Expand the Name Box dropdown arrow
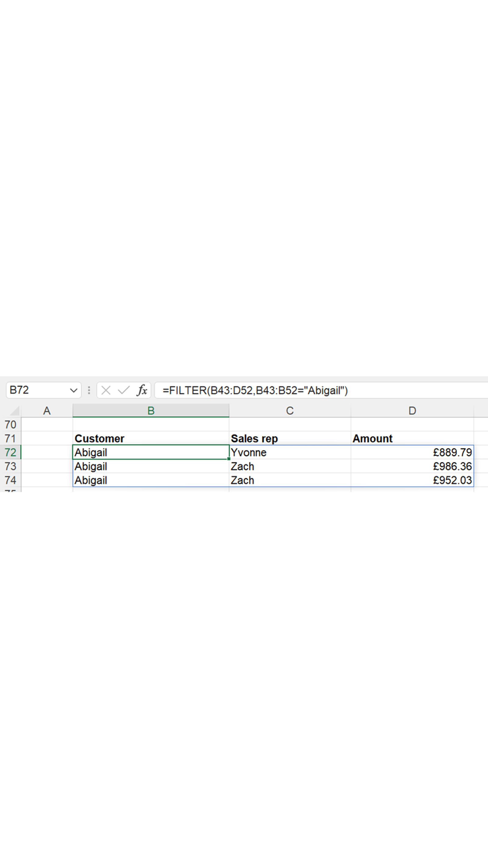 pos(74,391)
